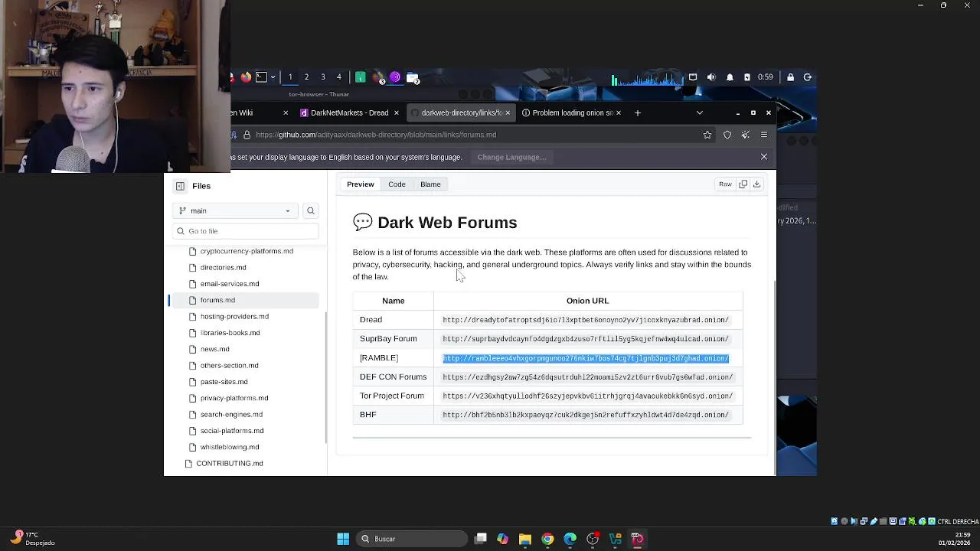Open directories.md in file tree
Screen dimensions: 980x551
click(x=223, y=268)
